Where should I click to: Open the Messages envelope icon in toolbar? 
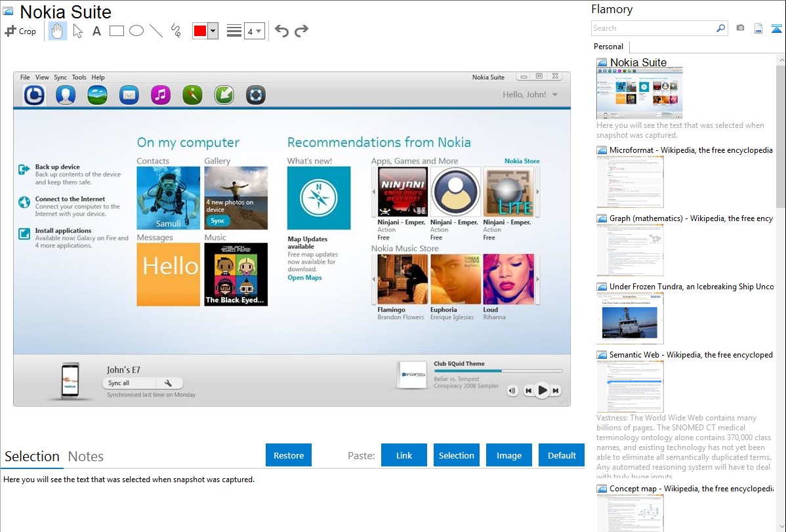tap(129, 94)
